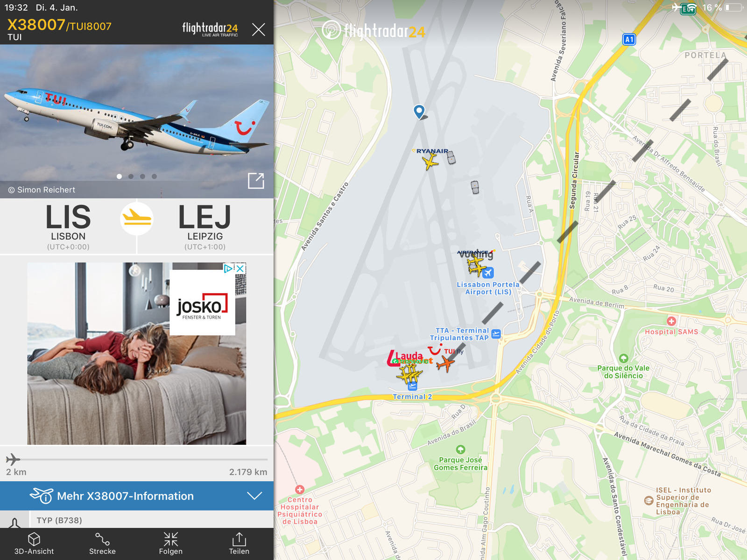Open aircraft photo in external view
Screen dimensions: 747x560
point(256,181)
